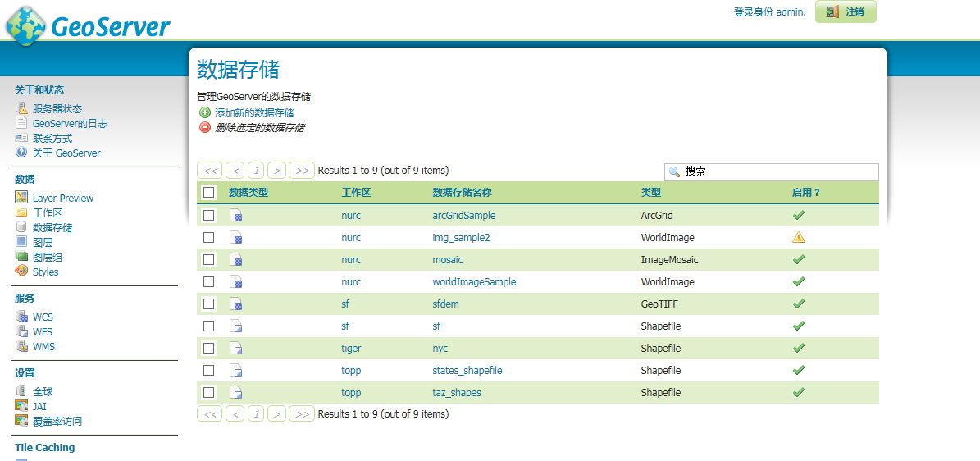Viewport: 980px width, 461px height.
Task: Click the warning icon in img_sample2 row
Action: point(798,237)
